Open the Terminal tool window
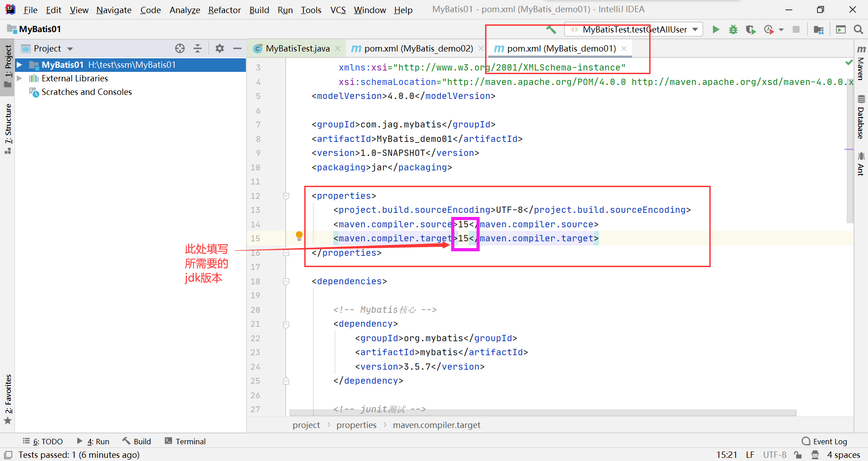Screen dimensions: 868x461 point(185,442)
